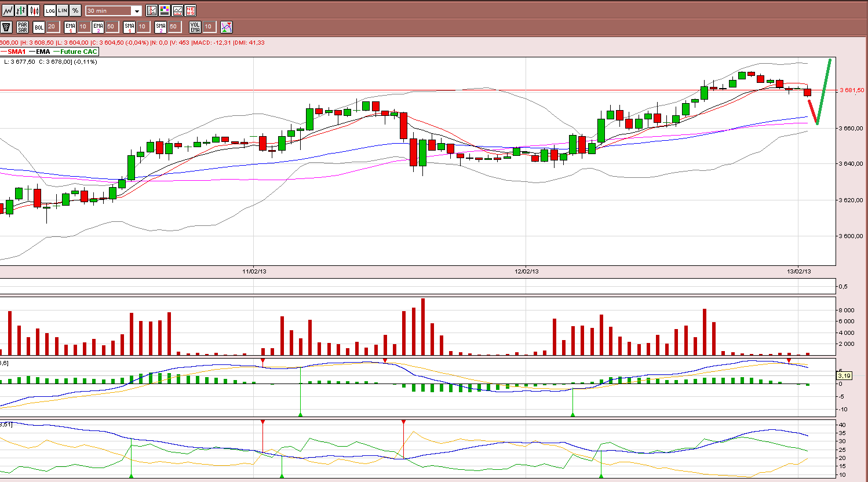Click the 6 000 volume axis label

coord(846,321)
